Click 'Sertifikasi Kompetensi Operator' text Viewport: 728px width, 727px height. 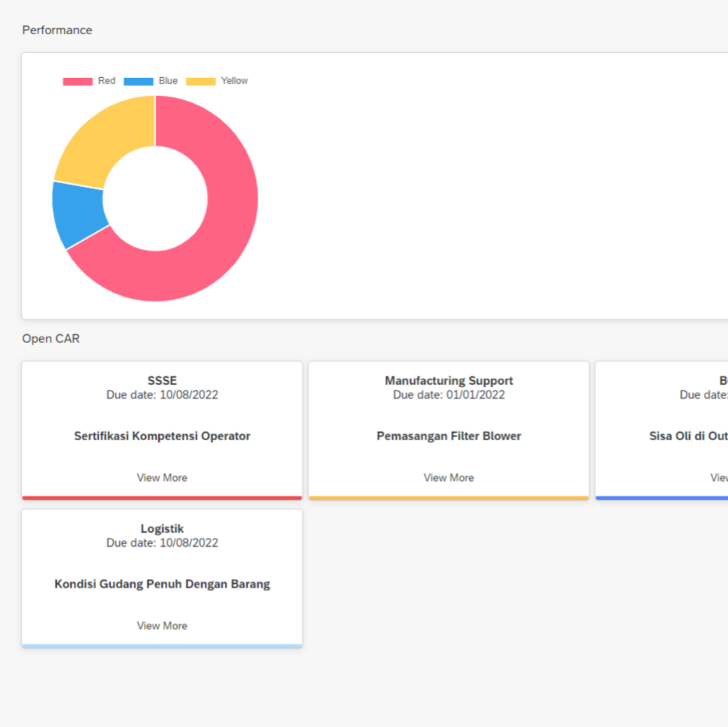[162, 436]
